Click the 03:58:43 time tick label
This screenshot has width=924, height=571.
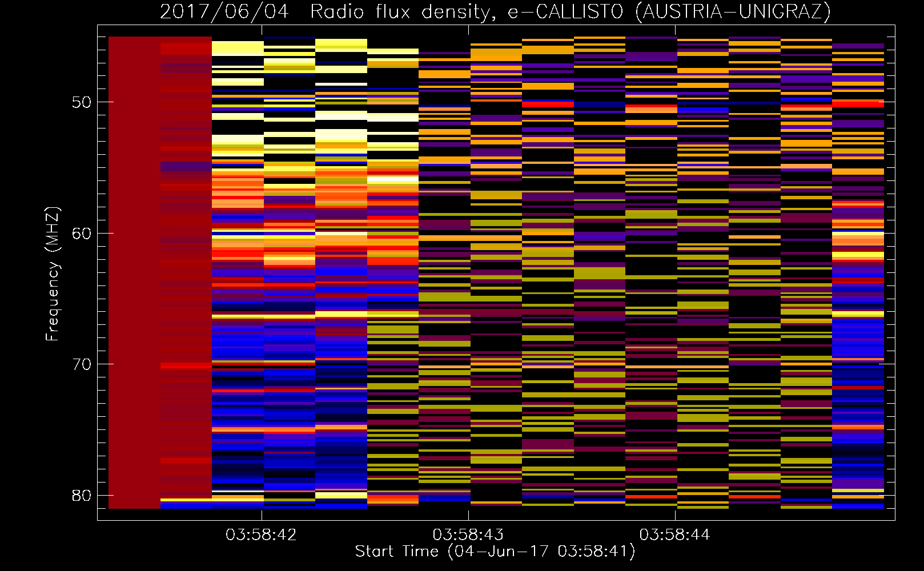point(468,535)
